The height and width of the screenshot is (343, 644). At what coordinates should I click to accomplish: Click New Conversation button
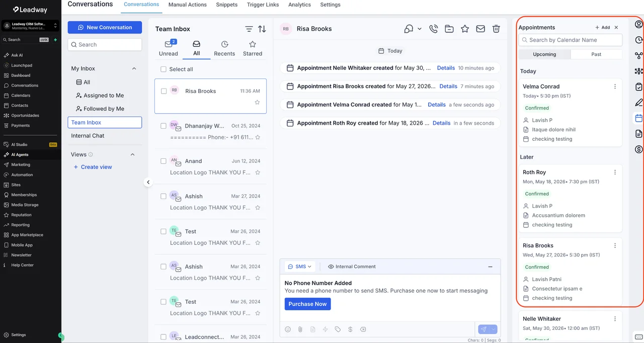pyautogui.click(x=105, y=27)
